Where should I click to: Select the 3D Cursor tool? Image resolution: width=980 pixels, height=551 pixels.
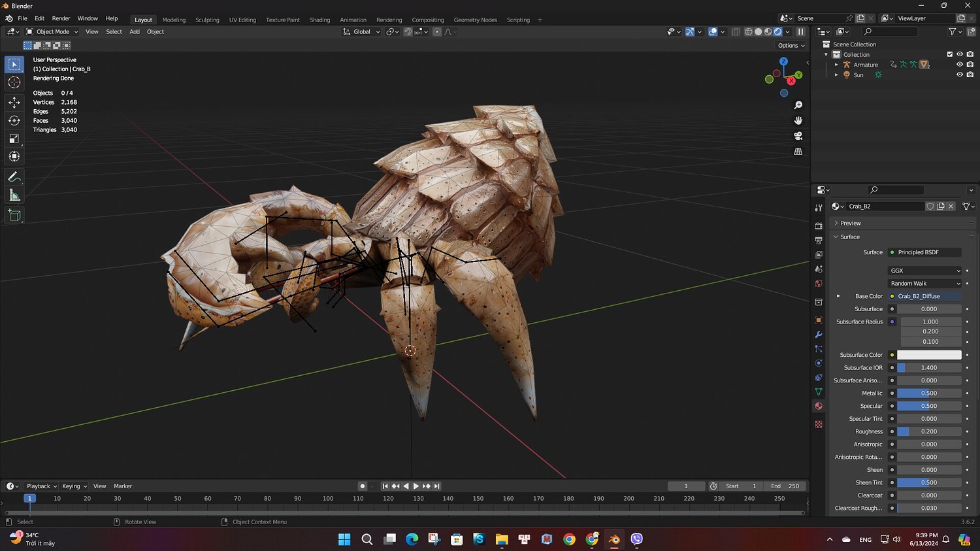(14, 82)
